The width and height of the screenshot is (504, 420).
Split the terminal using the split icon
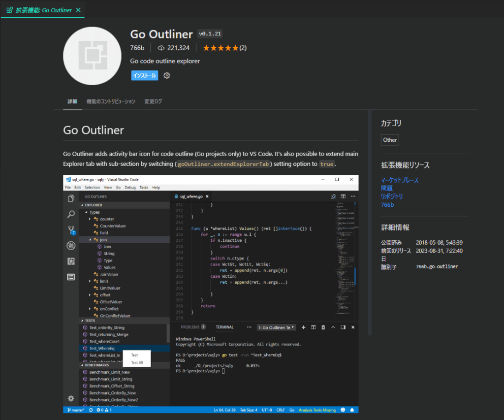(314, 327)
